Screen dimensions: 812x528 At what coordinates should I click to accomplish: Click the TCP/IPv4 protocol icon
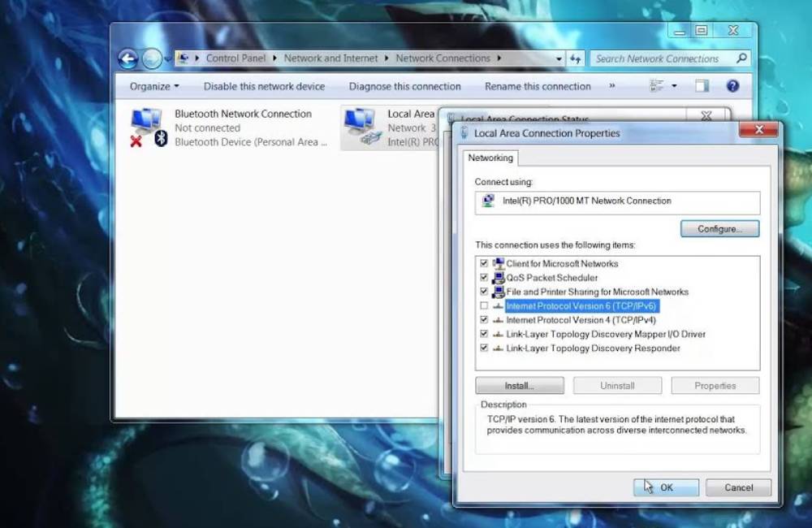tap(499, 320)
